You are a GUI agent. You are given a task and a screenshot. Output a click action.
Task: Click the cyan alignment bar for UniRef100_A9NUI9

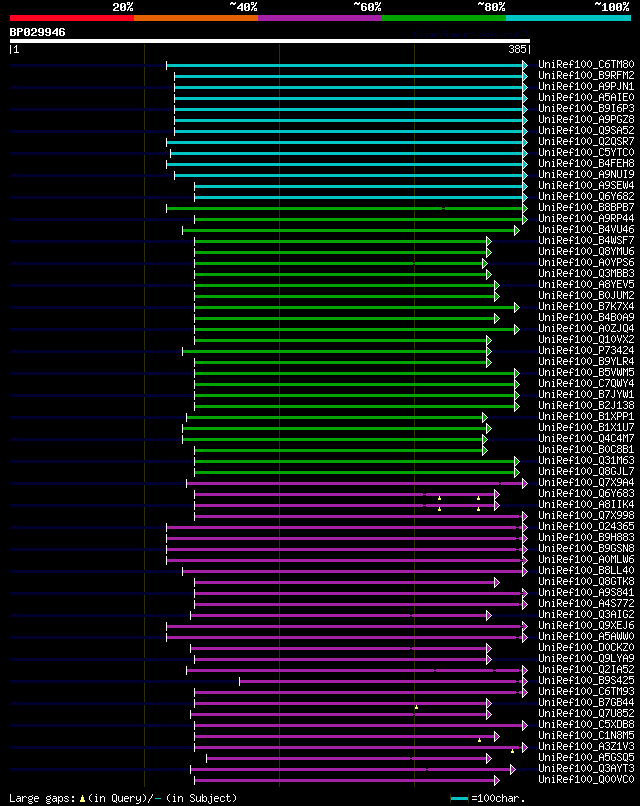click(x=349, y=175)
